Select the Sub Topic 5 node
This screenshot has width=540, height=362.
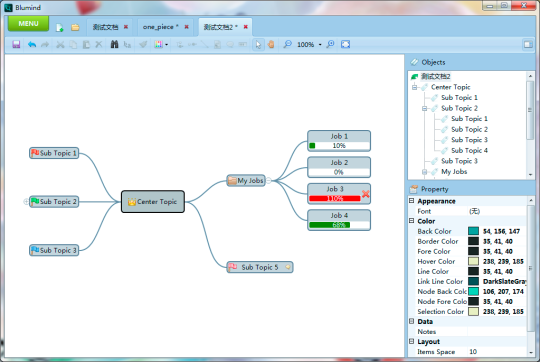(x=260, y=267)
